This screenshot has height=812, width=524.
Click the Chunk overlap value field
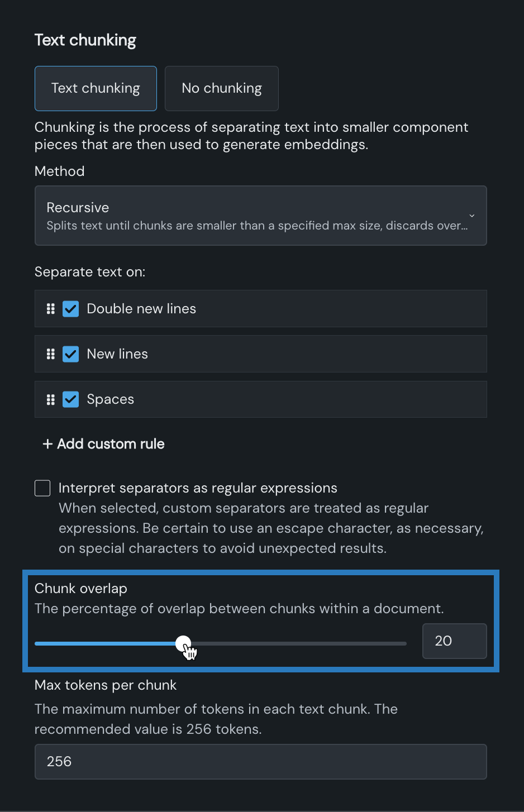coord(454,641)
